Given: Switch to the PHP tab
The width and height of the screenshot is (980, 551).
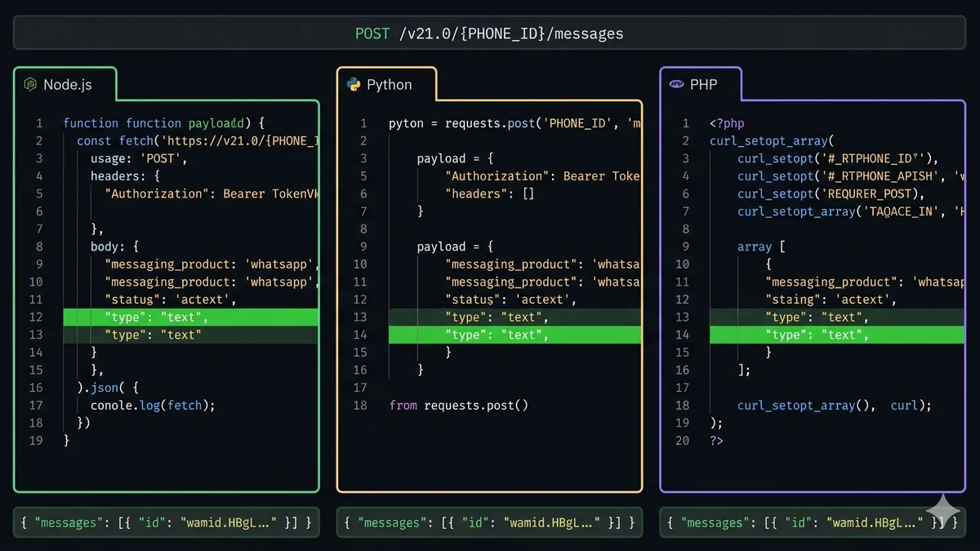Looking at the screenshot, I should coord(701,84).
